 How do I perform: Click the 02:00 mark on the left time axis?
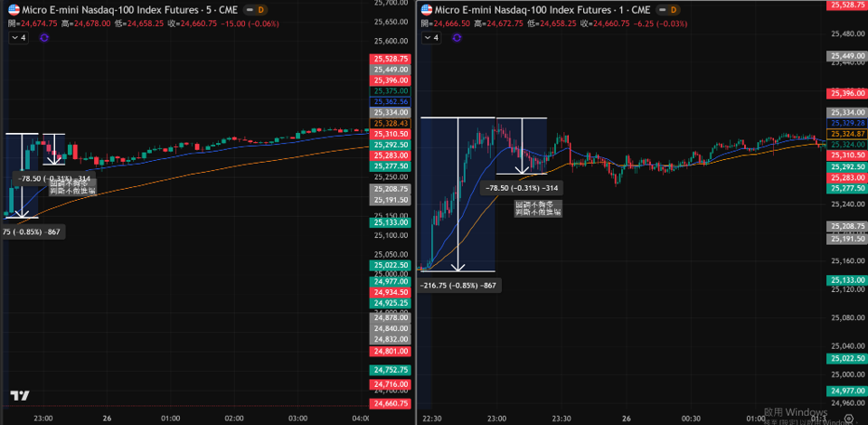click(x=234, y=419)
